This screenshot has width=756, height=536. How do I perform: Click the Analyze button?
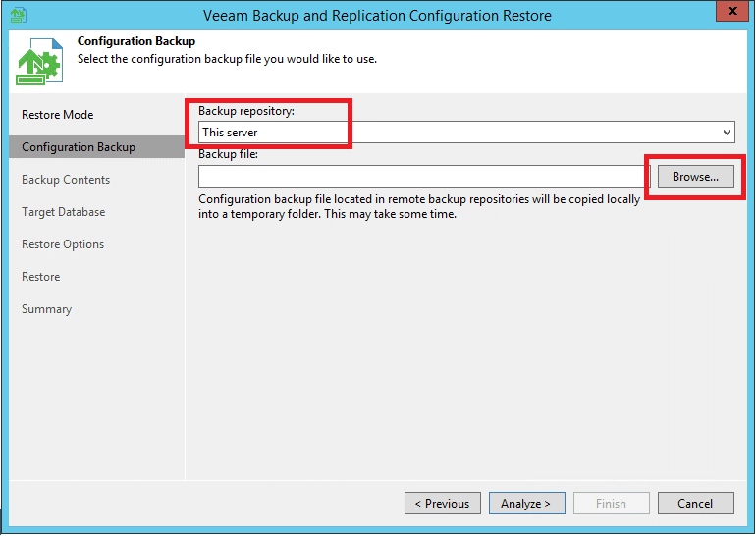pos(526,504)
